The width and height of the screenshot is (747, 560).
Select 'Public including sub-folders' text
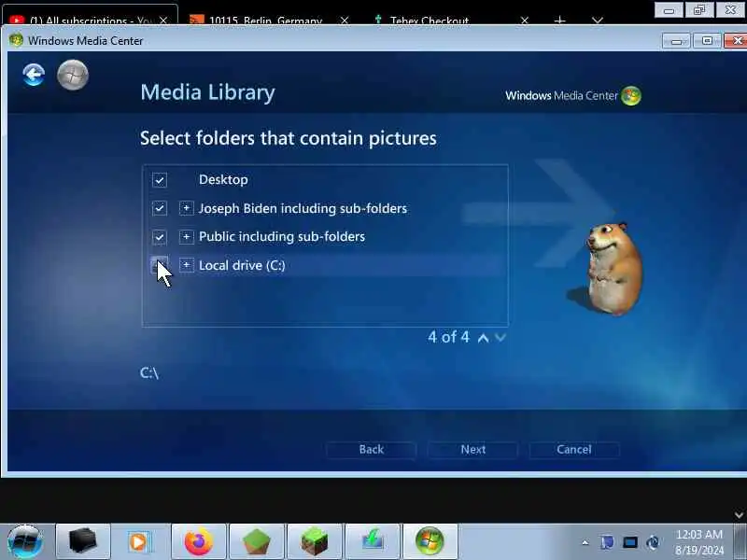282,237
